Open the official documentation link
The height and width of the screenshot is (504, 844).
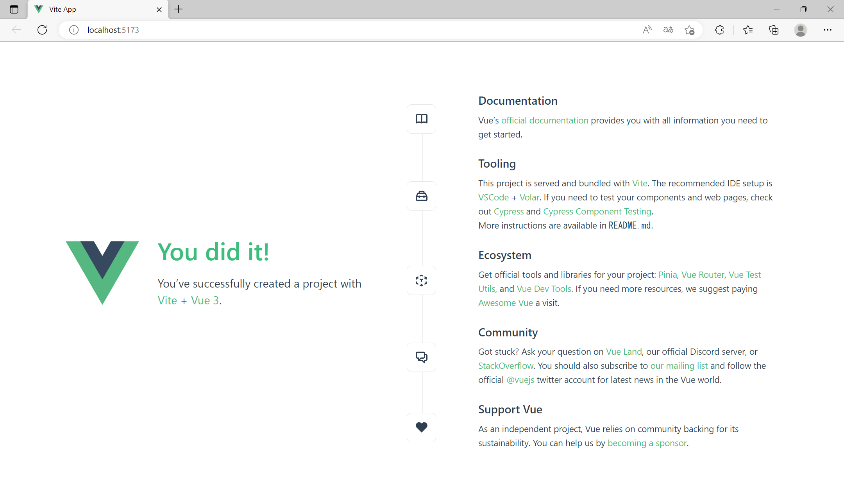pyautogui.click(x=545, y=120)
